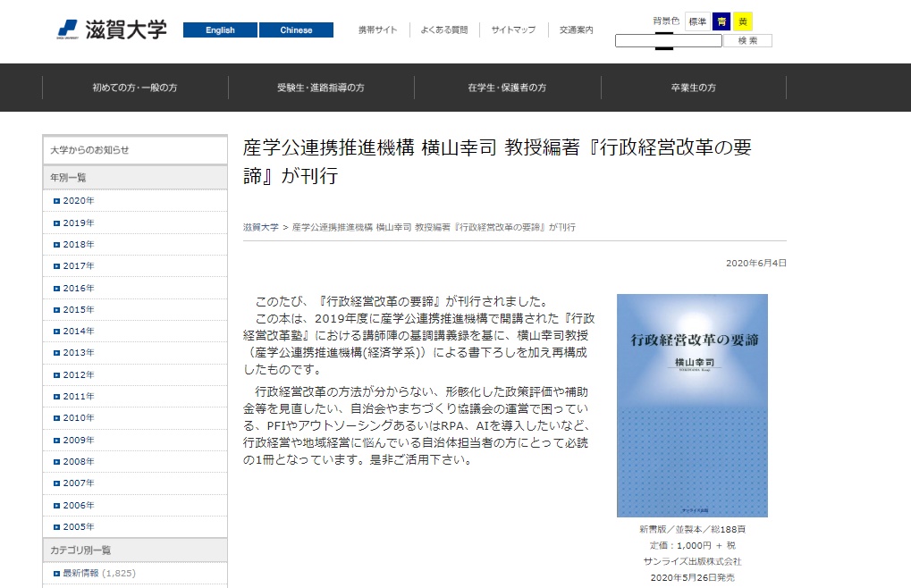Set background color to 標準

click(697, 21)
